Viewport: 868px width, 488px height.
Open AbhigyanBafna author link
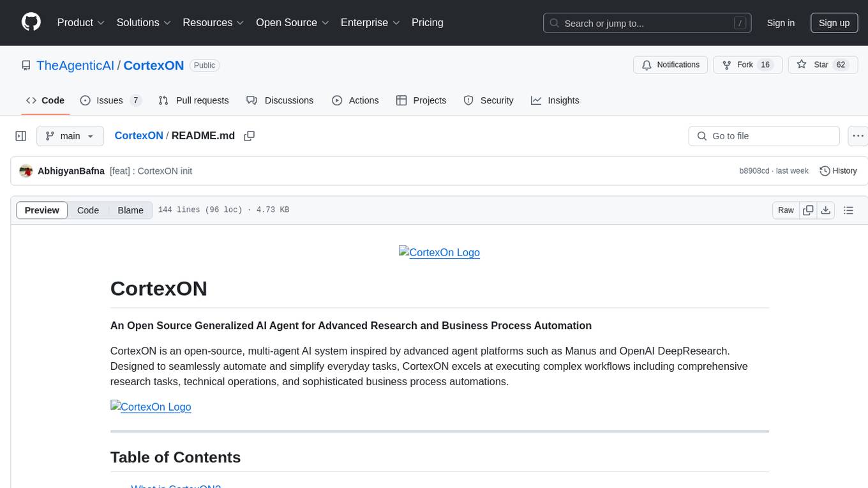[x=71, y=171]
